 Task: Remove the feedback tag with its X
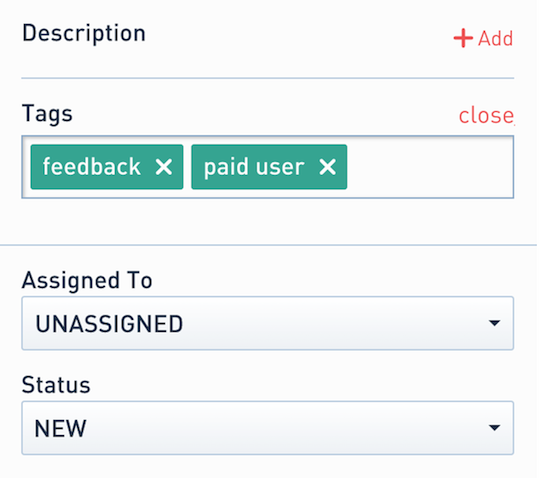[x=164, y=167]
